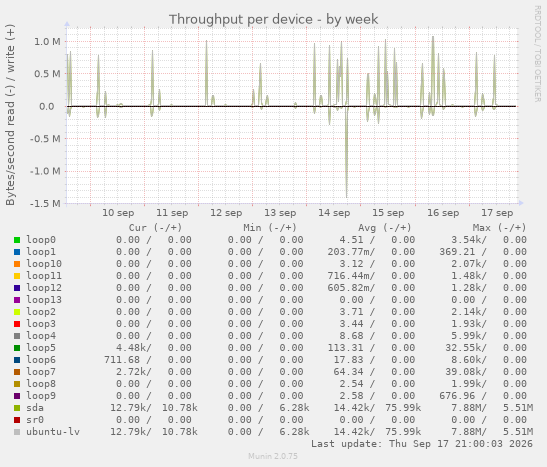The height and width of the screenshot is (467, 547).
Task: Click the sr0 dark red swatch
Action: click(17, 420)
